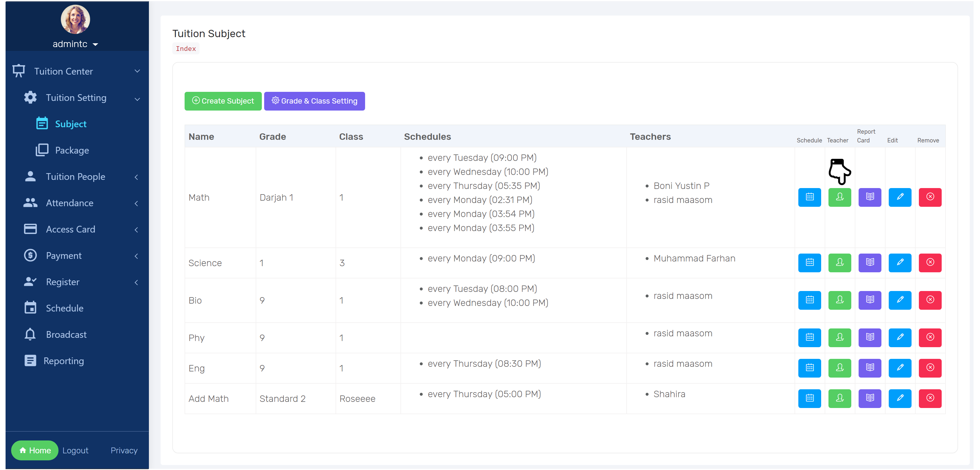Assign teacher for Science subject

tap(839, 262)
